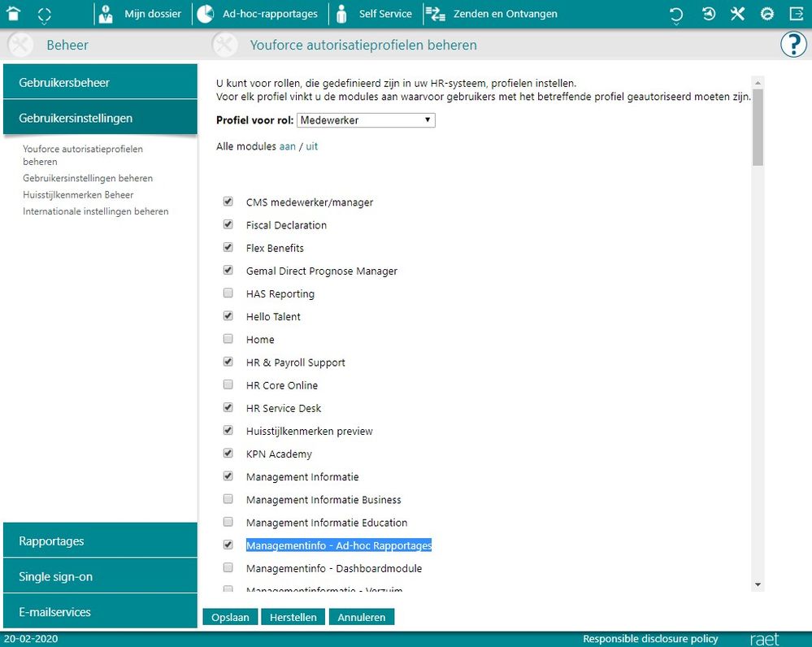
Task: Click the refresh arrow icon in top bar
Action: (x=675, y=15)
